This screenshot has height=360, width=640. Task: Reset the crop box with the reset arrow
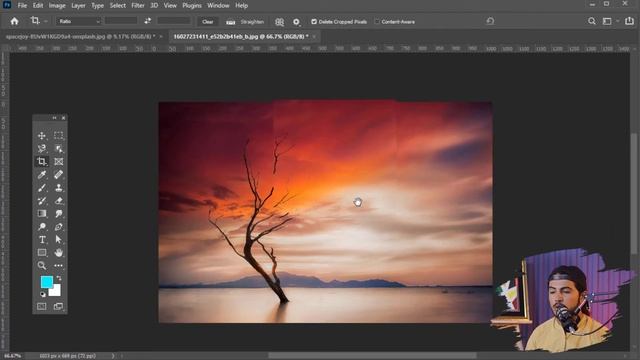point(490,21)
